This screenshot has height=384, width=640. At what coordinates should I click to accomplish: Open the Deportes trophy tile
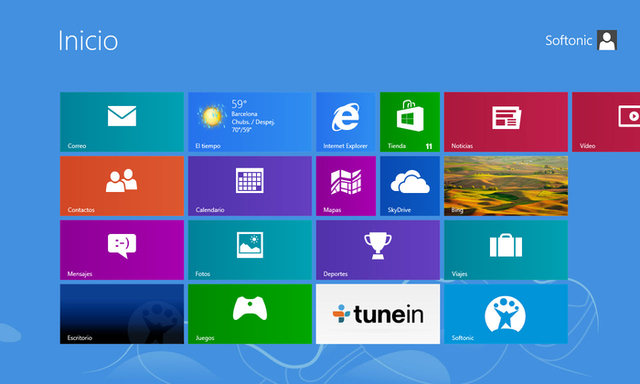click(378, 250)
